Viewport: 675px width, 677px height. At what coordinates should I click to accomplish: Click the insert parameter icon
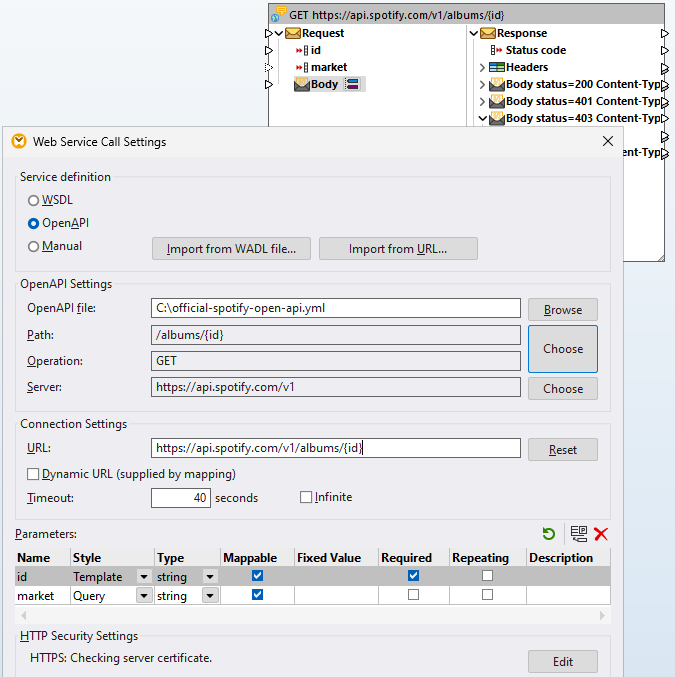coord(578,535)
